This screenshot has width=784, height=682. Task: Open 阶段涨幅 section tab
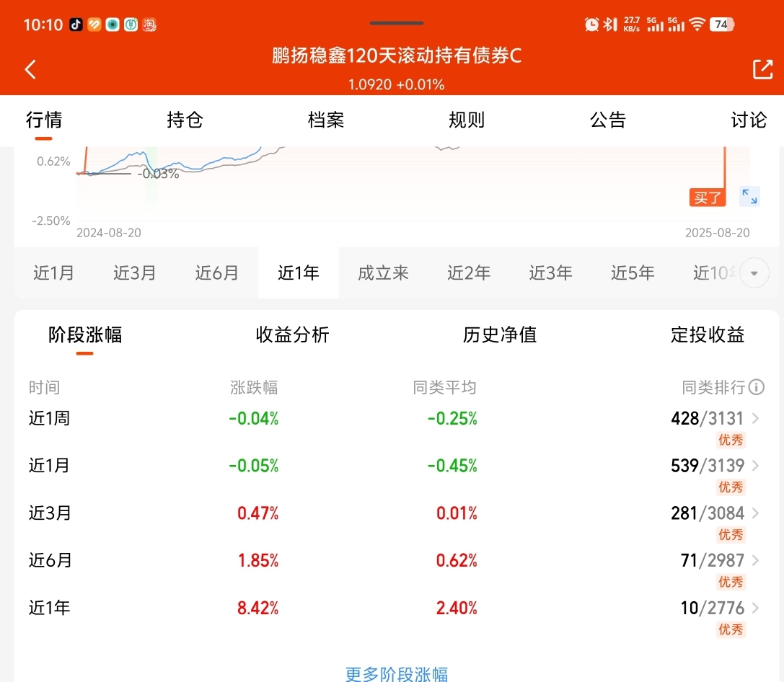click(85, 335)
